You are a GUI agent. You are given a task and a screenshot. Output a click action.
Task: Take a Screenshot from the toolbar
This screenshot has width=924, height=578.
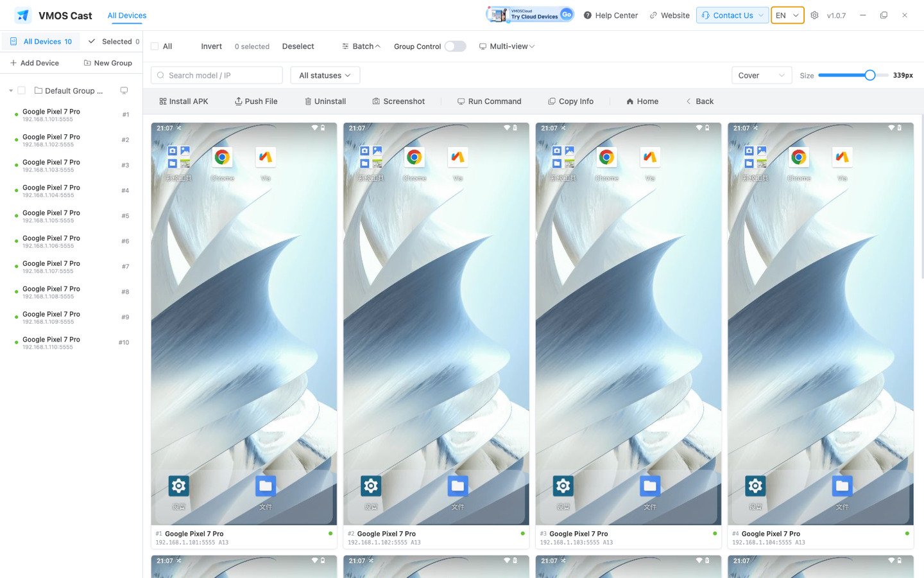[x=398, y=101]
